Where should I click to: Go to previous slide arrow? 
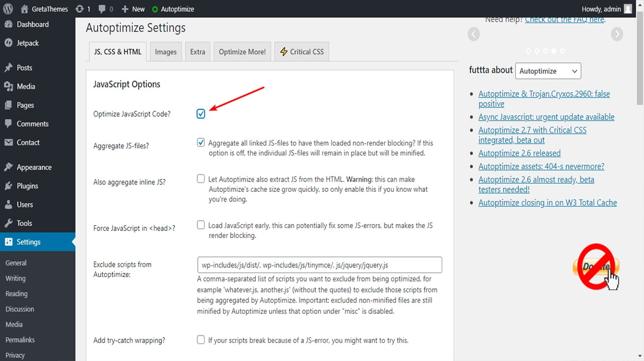(474, 34)
